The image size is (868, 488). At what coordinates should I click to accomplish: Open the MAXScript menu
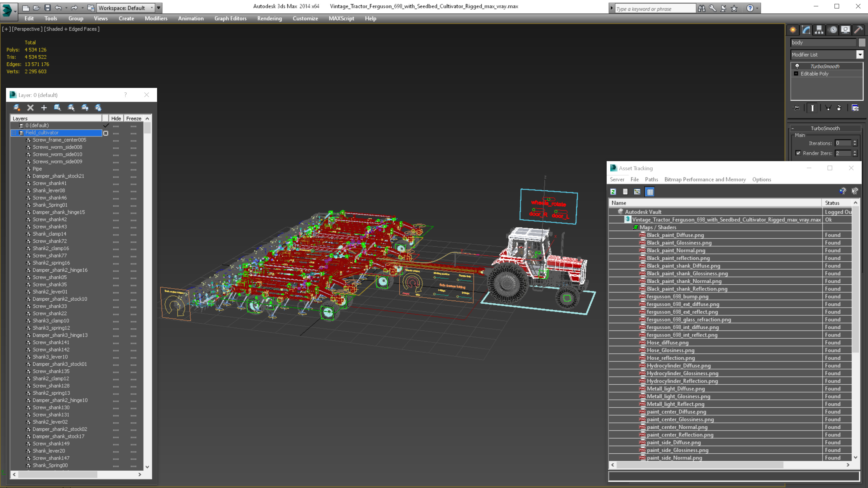pyautogui.click(x=341, y=18)
